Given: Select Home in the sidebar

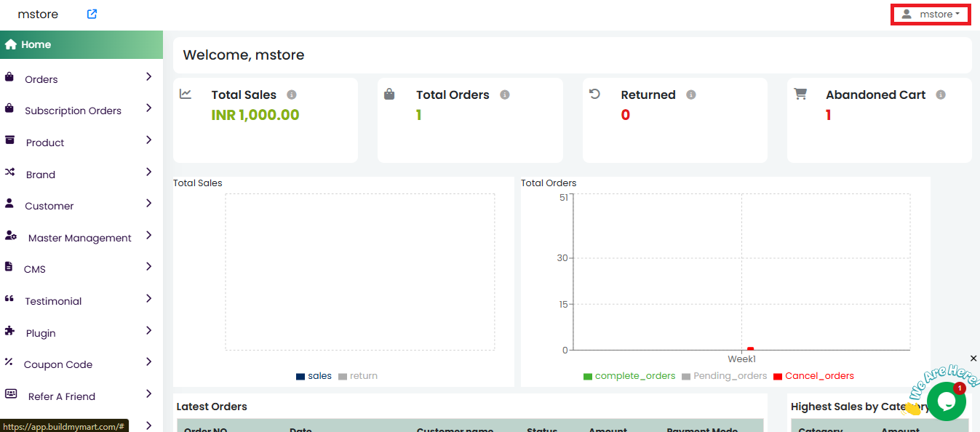Looking at the screenshot, I should coord(36,44).
